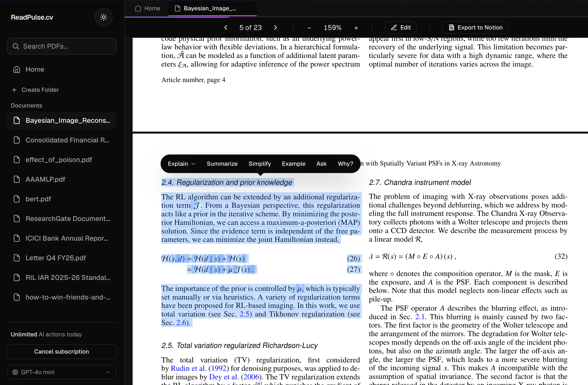The width and height of the screenshot is (588, 385).
Task: Focus the Search PDFs field
Action: point(61,46)
